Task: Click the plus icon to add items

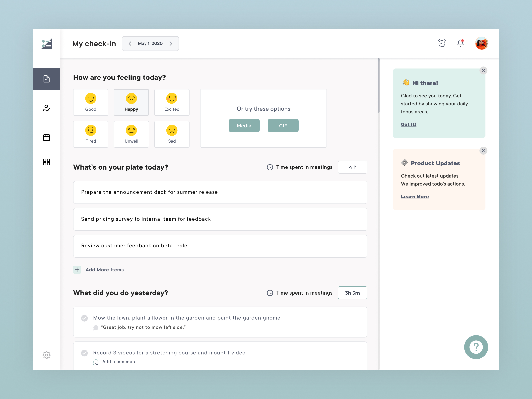Action: (77, 270)
